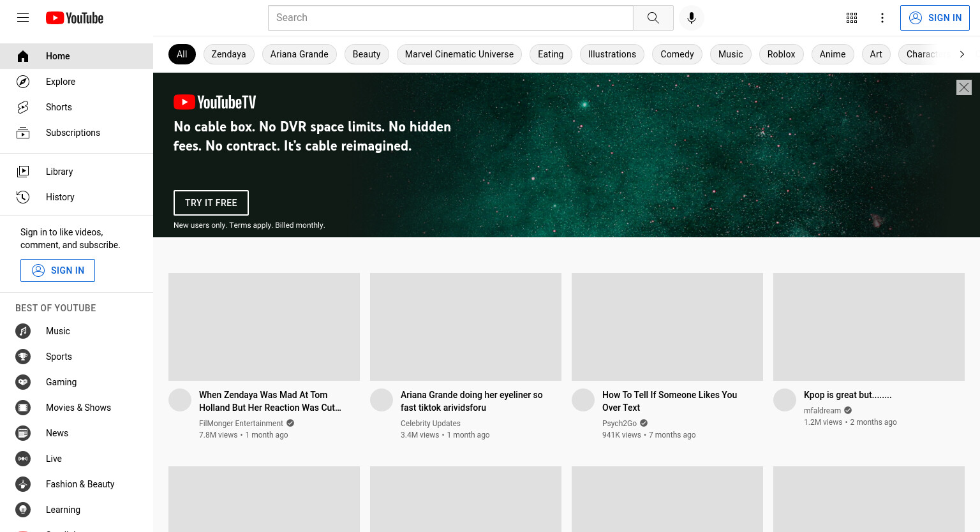The height and width of the screenshot is (532, 980).
Task: Open the News channel
Action: [77, 433]
